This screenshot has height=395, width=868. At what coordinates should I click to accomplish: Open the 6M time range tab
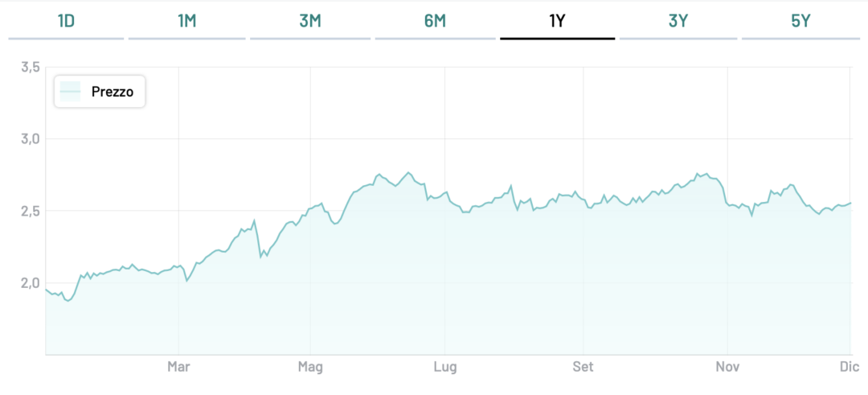(435, 21)
